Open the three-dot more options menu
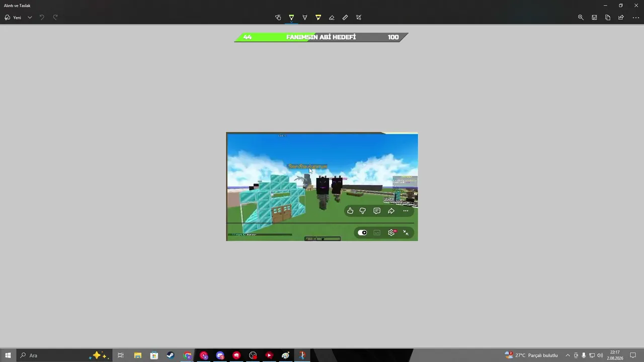 [x=635, y=18]
